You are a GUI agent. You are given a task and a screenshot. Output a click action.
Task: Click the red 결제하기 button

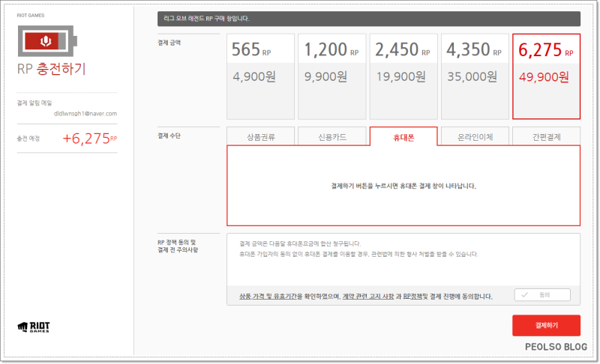point(547,325)
